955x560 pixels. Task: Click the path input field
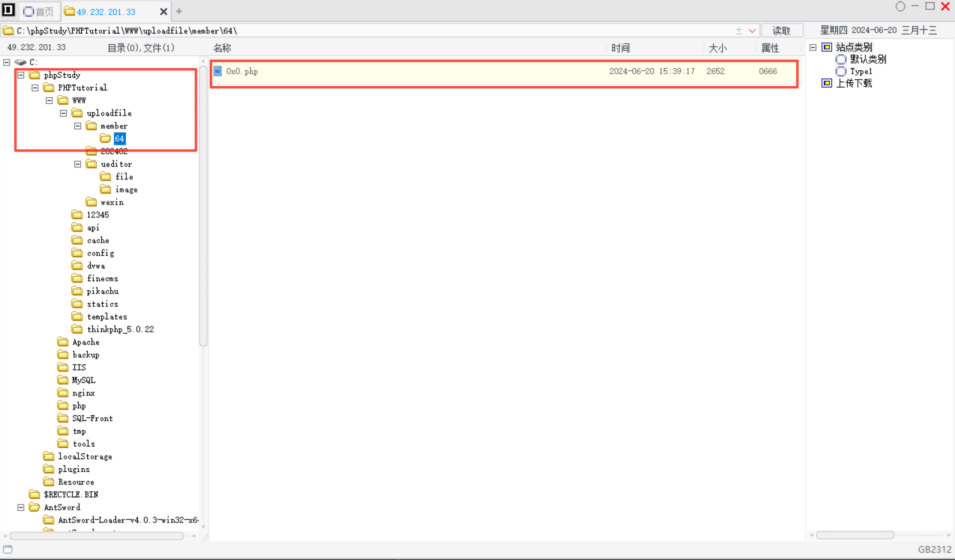click(x=369, y=31)
